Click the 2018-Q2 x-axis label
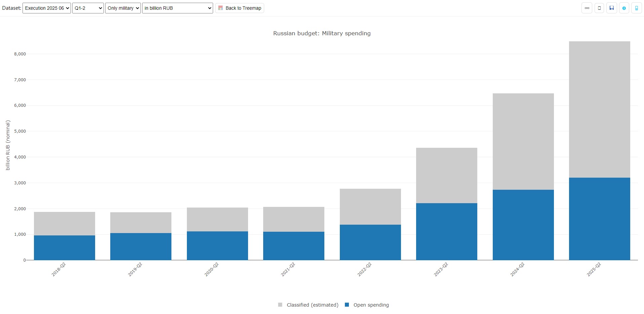This screenshot has height=314, width=644. click(x=58, y=270)
